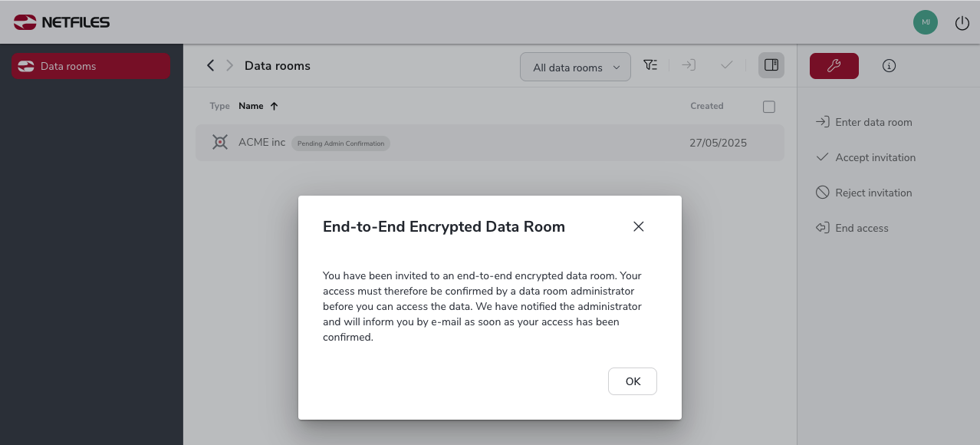Viewport: 980px width, 445px height.
Task: Click Reject invitation action
Action: click(x=863, y=193)
